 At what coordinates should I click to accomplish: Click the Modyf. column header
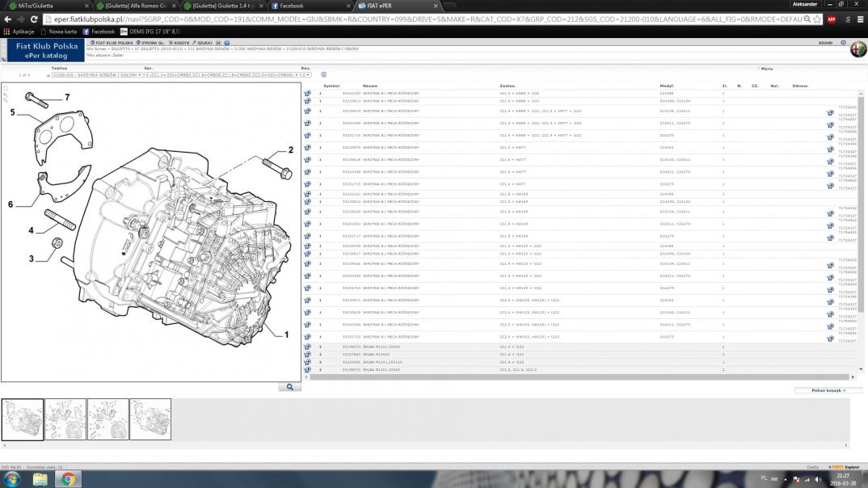click(667, 86)
